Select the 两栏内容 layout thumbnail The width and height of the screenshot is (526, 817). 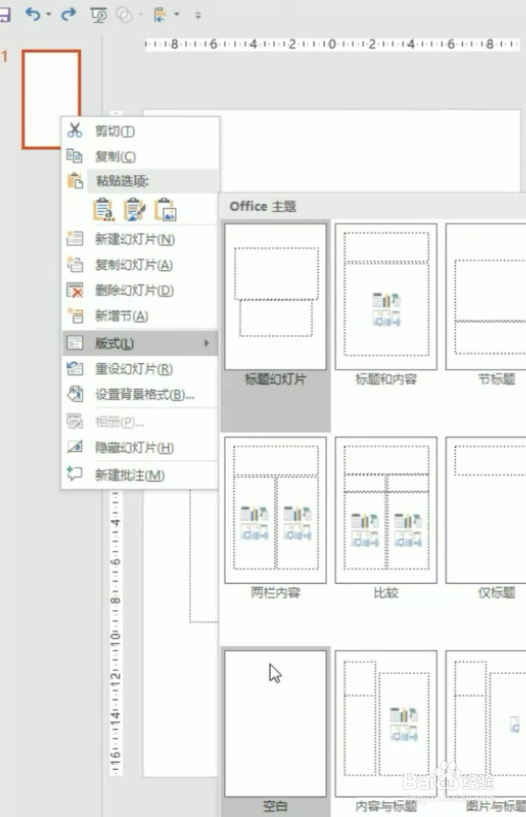[275, 510]
